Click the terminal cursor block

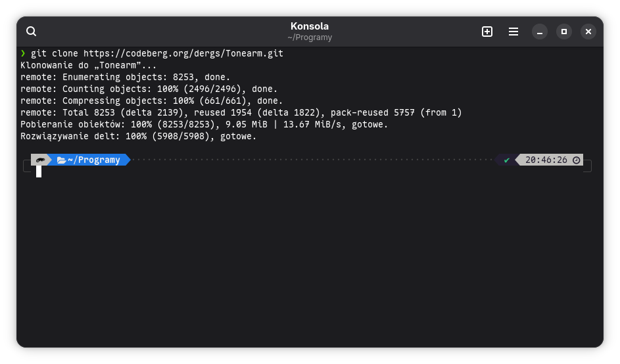point(39,171)
